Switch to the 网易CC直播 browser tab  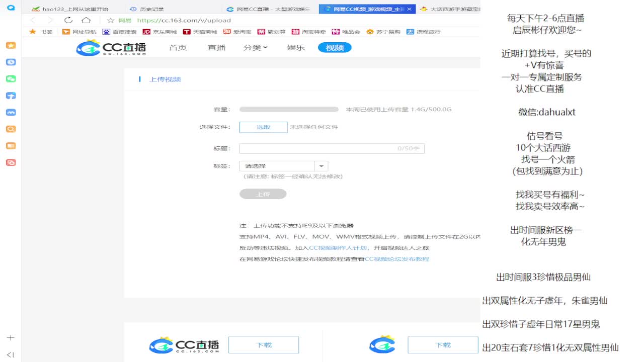pyautogui.click(x=268, y=9)
